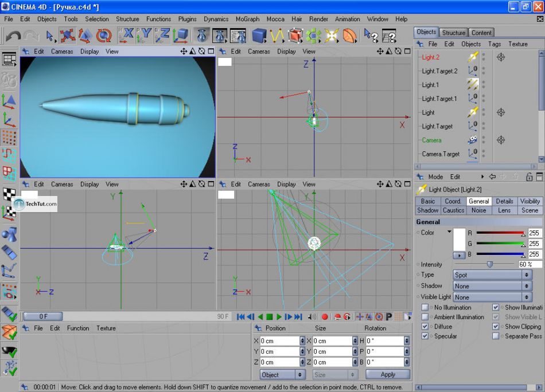Viewport: 545px width, 392px height.
Task: Select the Rotate tool in the toolbar
Action: (104, 36)
